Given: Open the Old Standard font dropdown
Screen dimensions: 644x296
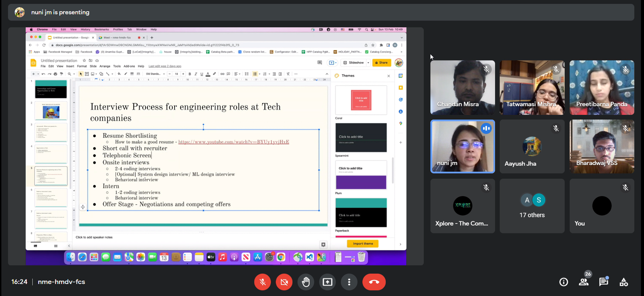Looking at the screenshot, I should [155, 74].
